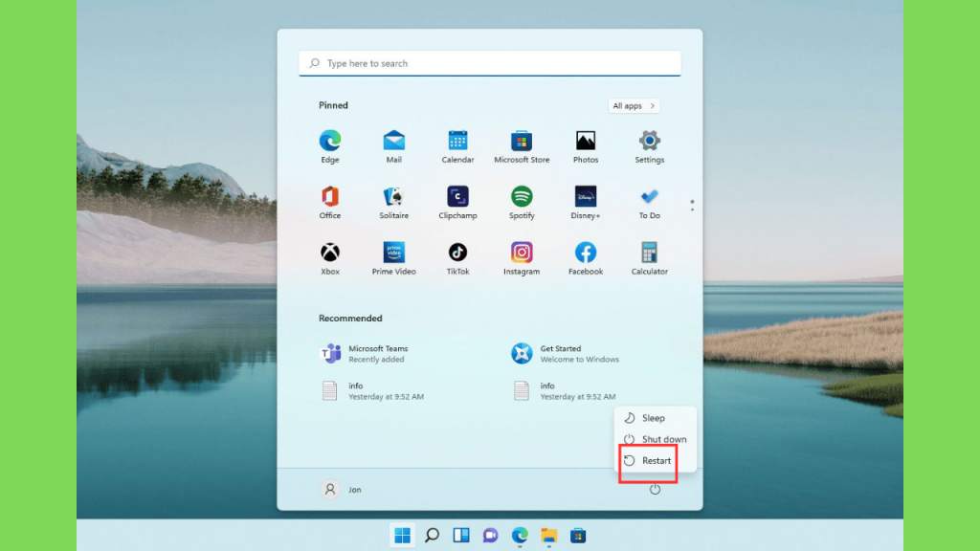The image size is (980, 551).
Task: Open the To Do app
Action: (650, 203)
